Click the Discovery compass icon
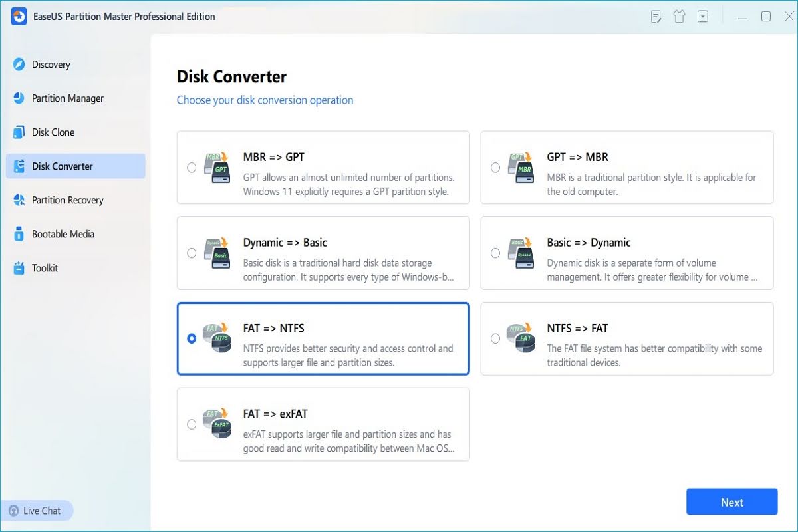 tap(19, 65)
